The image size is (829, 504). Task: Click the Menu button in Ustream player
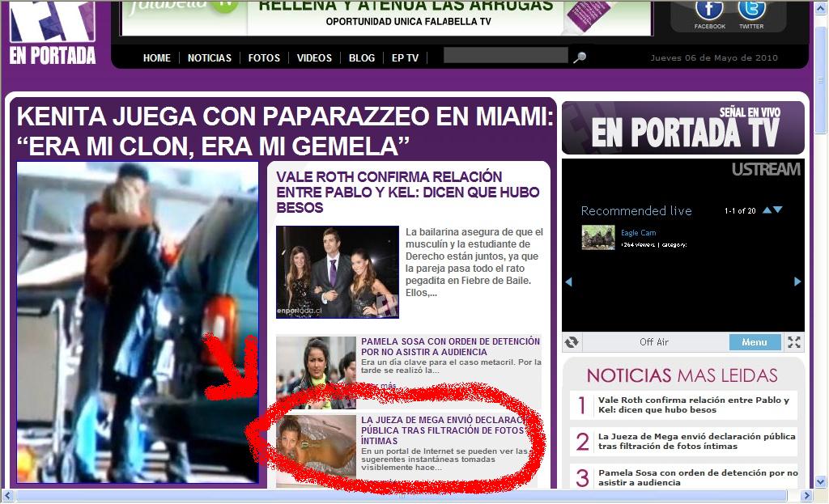[x=755, y=342]
